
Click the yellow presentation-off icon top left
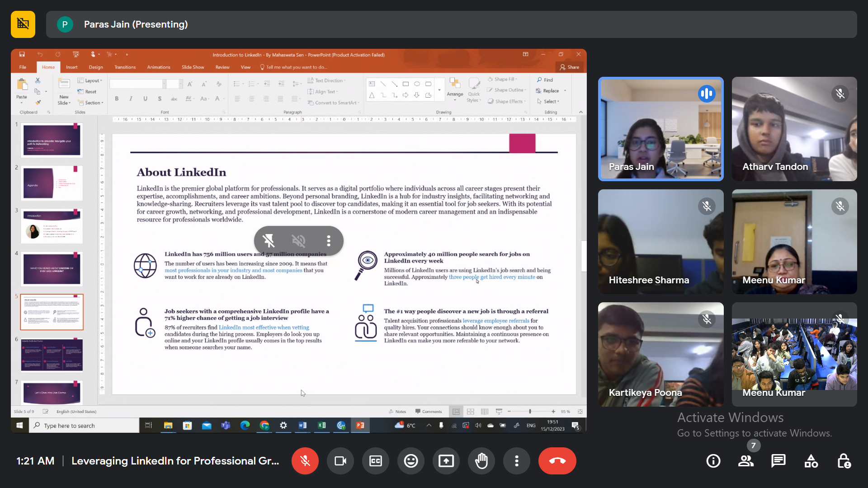tap(23, 24)
